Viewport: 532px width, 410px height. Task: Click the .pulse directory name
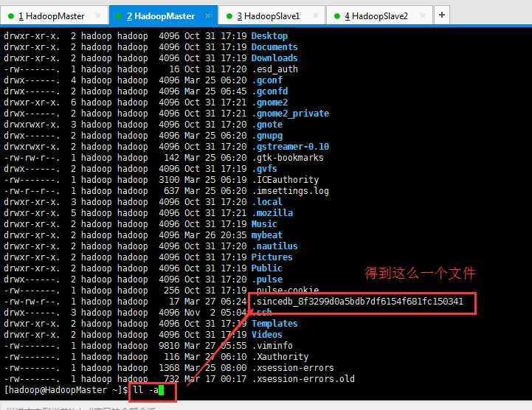click(x=267, y=279)
